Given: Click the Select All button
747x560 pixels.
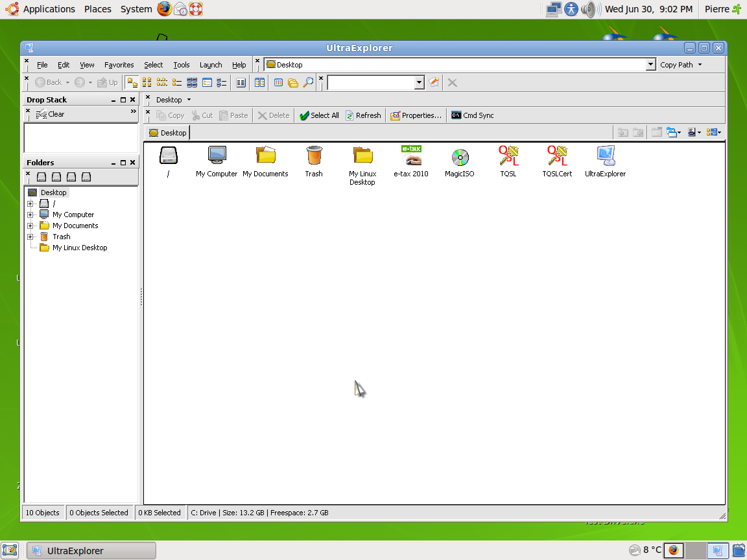Looking at the screenshot, I should 319,115.
